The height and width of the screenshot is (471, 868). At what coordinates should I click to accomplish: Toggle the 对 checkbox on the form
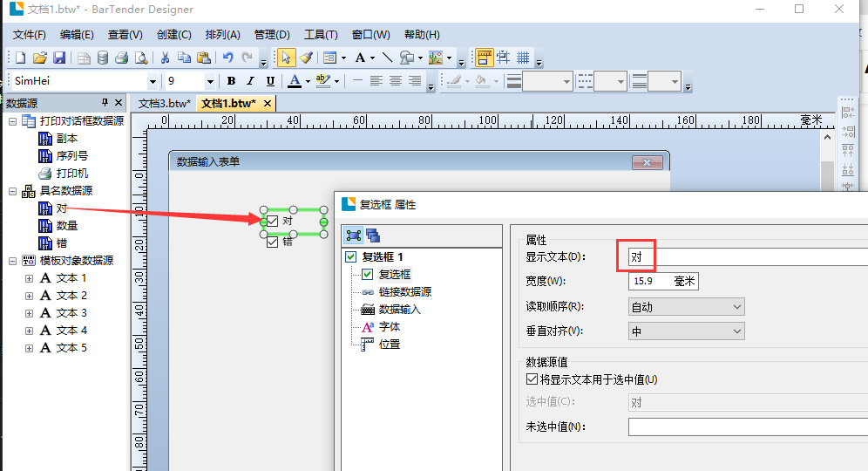[271, 222]
